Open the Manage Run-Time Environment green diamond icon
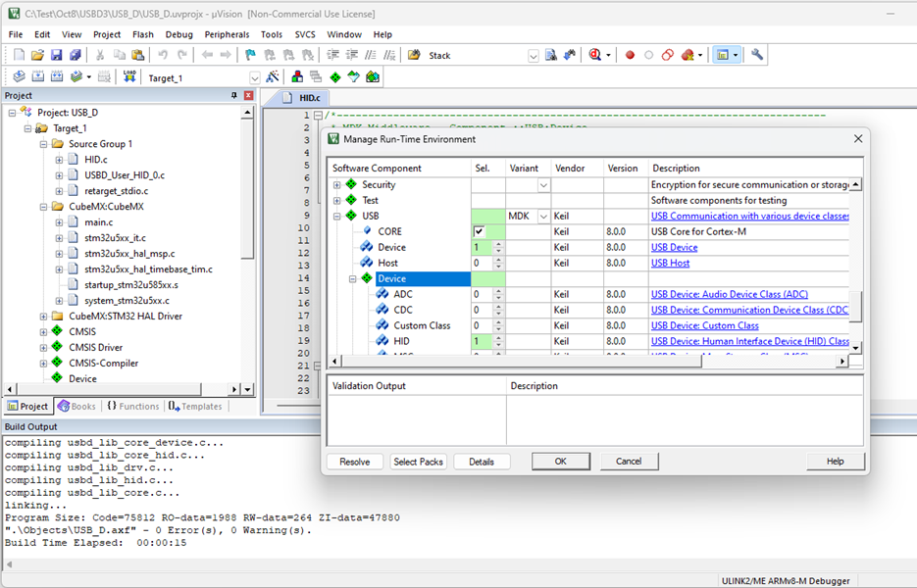This screenshot has height=588, width=917. pos(335,77)
